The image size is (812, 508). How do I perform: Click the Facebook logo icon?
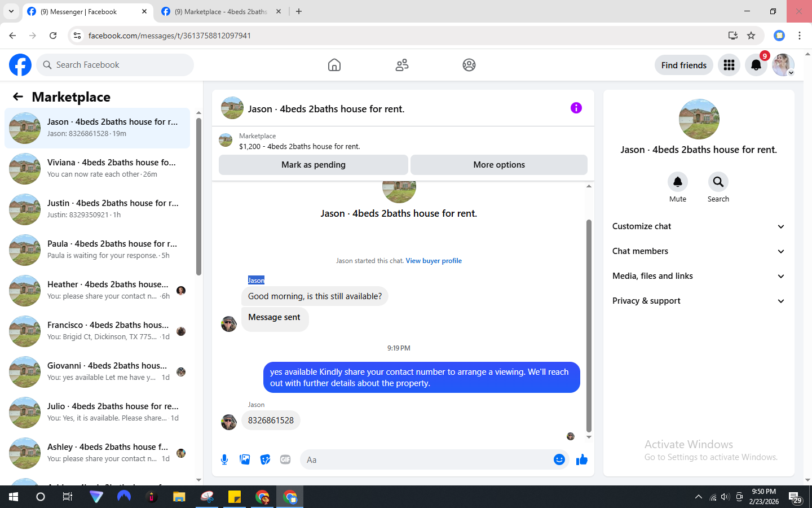[x=20, y=65]
